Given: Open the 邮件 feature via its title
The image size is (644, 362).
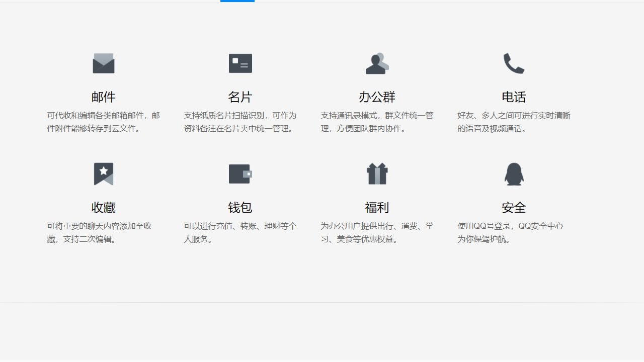Looking at the screenshot, I should [104, 97].
